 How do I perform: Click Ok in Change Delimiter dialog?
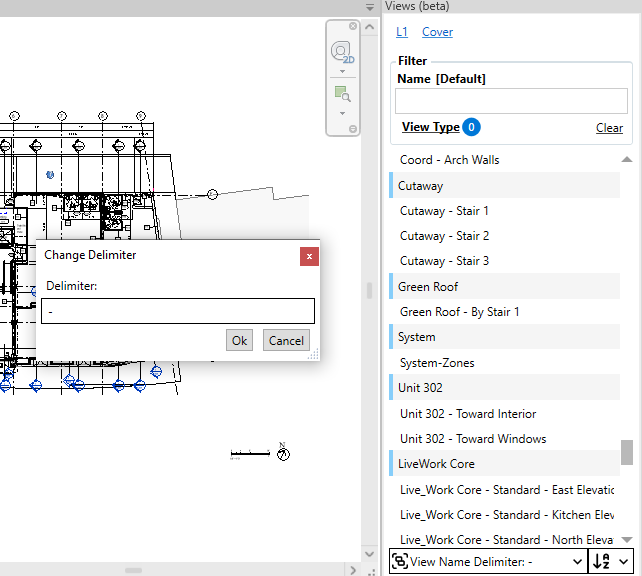239,340
